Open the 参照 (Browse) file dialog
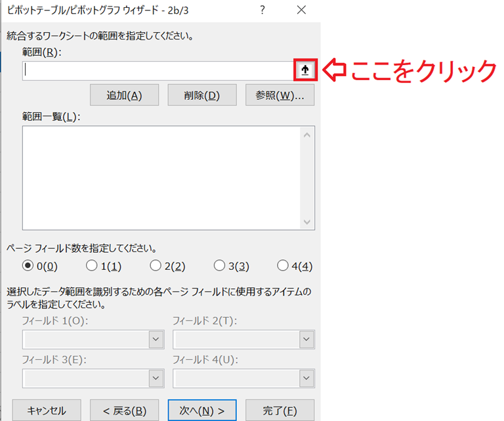The height and width of the screenshot is (421, 504). coord(280,95)
